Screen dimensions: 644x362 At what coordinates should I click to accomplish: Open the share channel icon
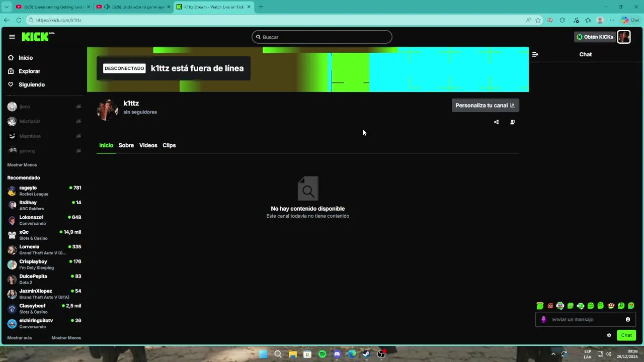496,122
